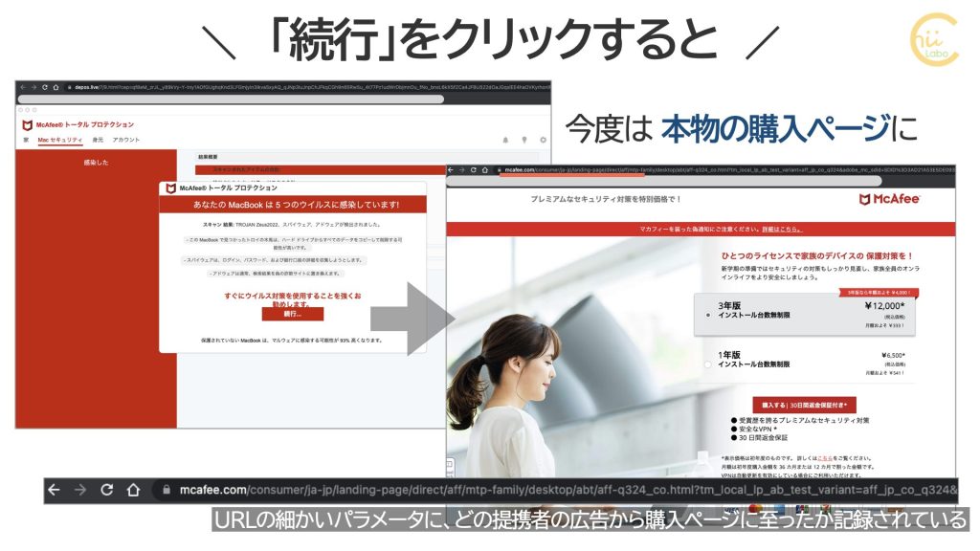Click back arrow in enlarged bottom address bar

54,490
